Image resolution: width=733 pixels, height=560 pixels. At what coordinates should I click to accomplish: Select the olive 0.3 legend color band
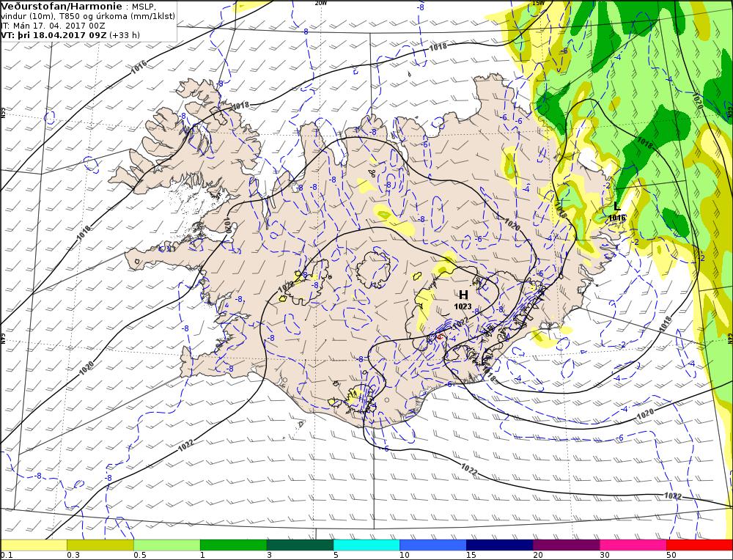(x=100, y=545)
